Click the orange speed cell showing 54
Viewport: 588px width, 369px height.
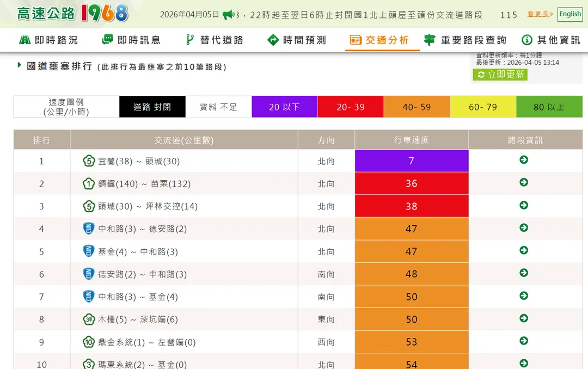(x=412, y=361)
